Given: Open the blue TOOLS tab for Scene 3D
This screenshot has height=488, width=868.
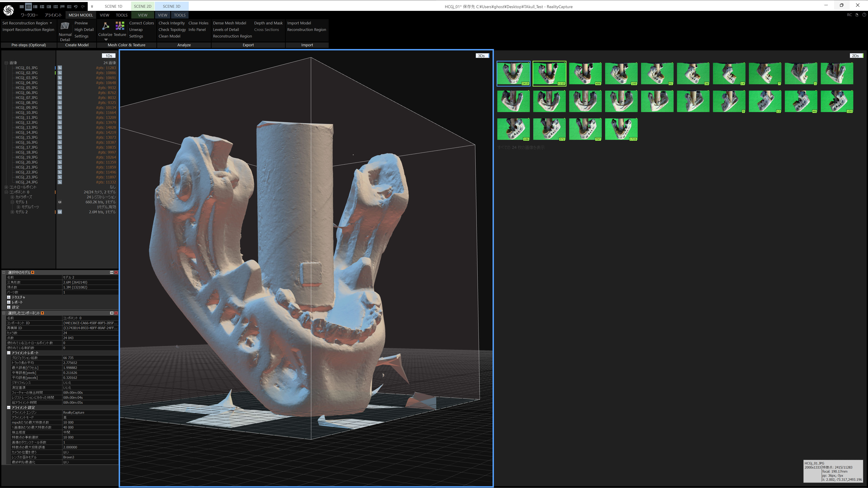Looking at the screenshot, I should (180, 15).
